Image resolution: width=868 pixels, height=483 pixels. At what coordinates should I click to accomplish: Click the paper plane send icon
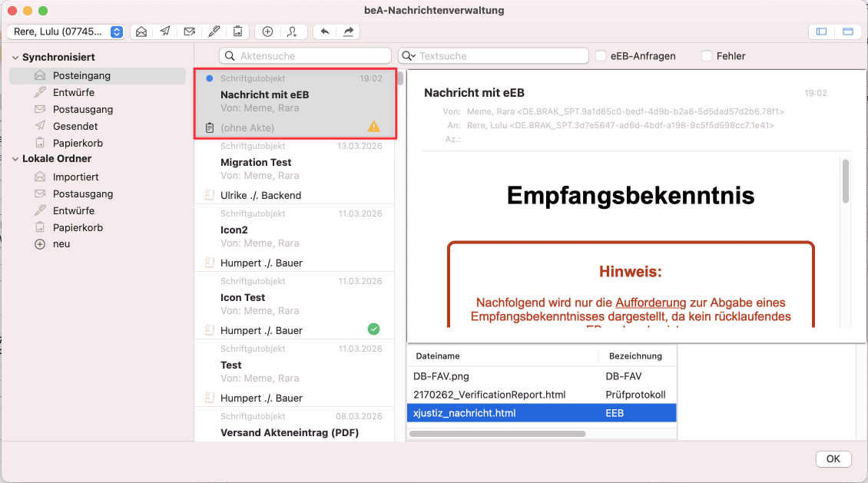(165, 31)
